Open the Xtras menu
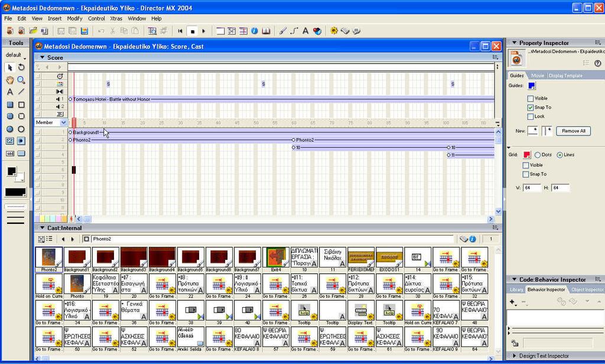 116,18
